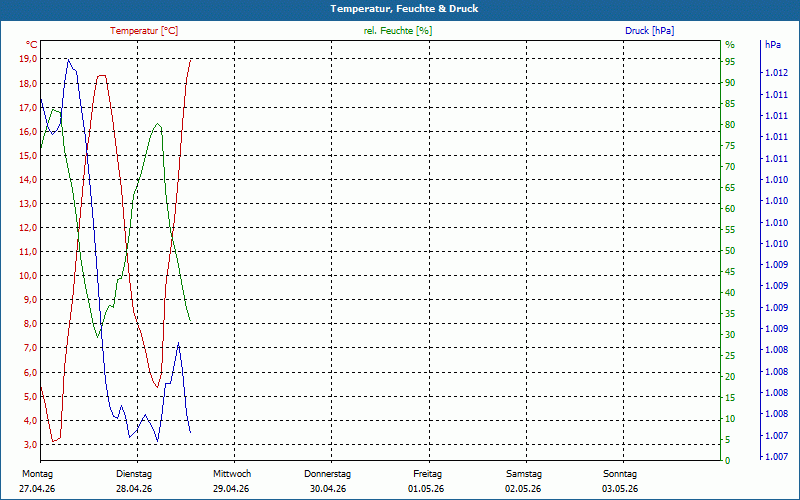
Task: Click the chart title 'Temperatur, Feuchte & Druck'
Action: point(404,9)
